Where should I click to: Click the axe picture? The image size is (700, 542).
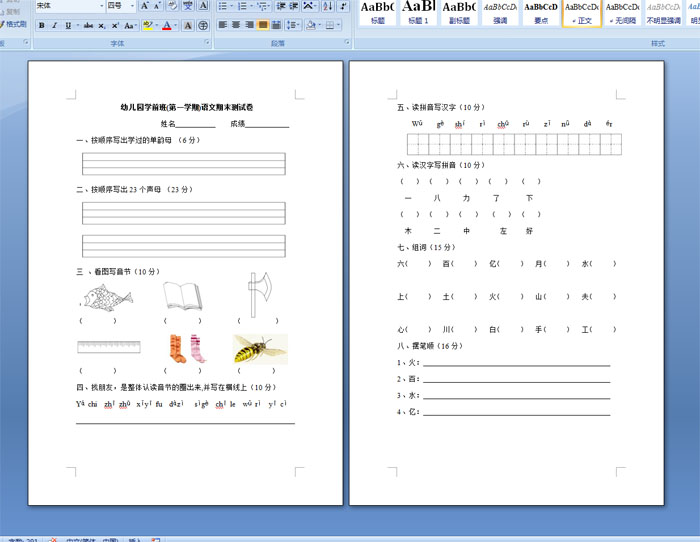(x=259, y=294)
